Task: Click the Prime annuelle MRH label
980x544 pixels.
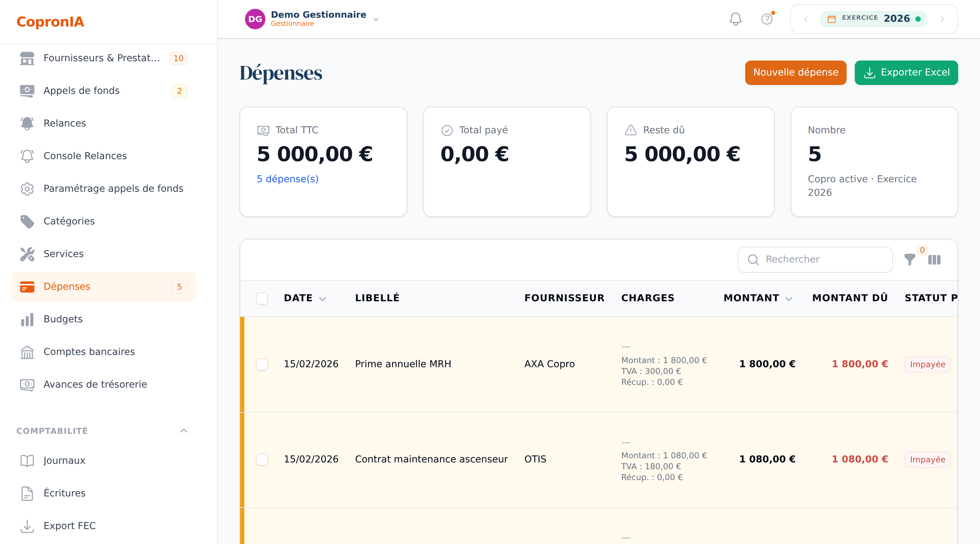Action: (x=403, y=364)
